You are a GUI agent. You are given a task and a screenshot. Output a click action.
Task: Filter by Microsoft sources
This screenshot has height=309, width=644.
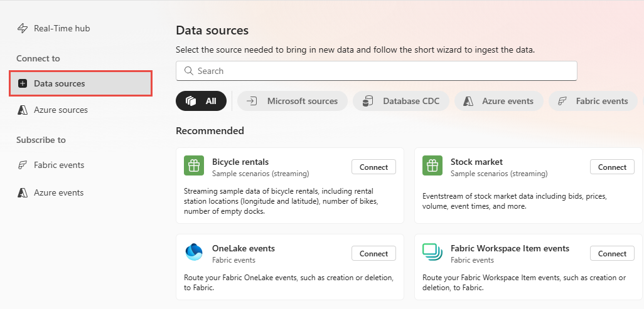pos(292,101)
